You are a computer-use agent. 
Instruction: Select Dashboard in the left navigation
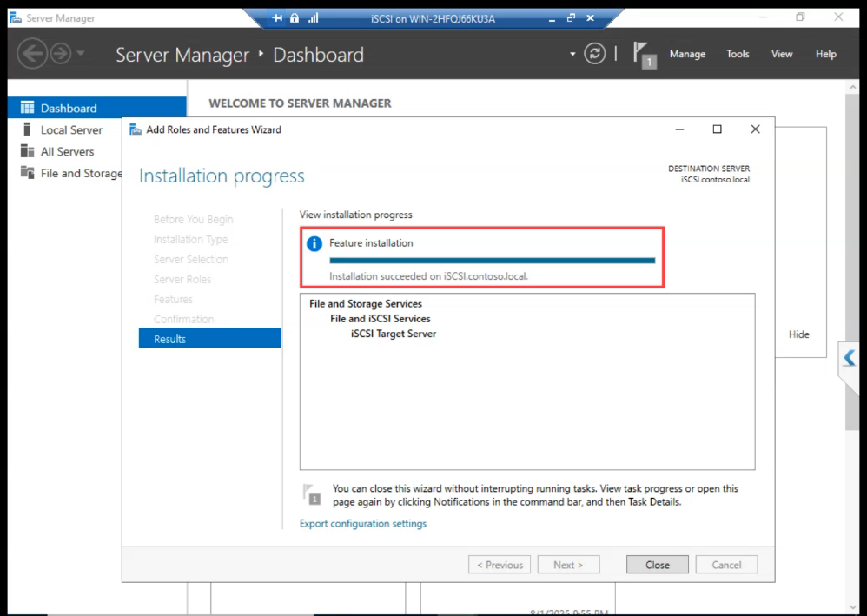96,108
